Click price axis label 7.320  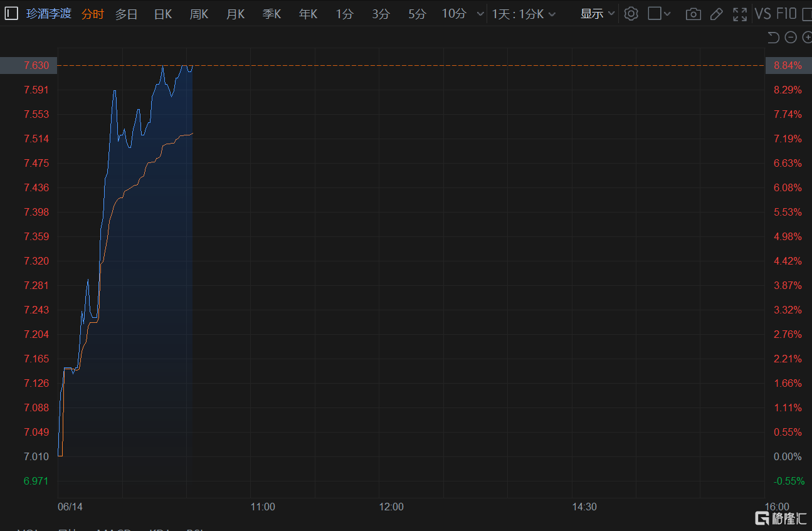pyautogui.click(x=36, y=261)
